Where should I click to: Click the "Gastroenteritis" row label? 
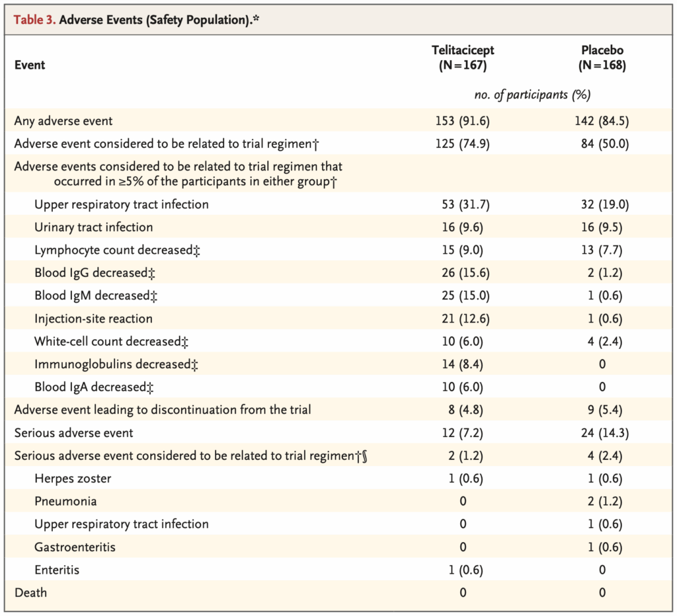(x=73, y=547)
